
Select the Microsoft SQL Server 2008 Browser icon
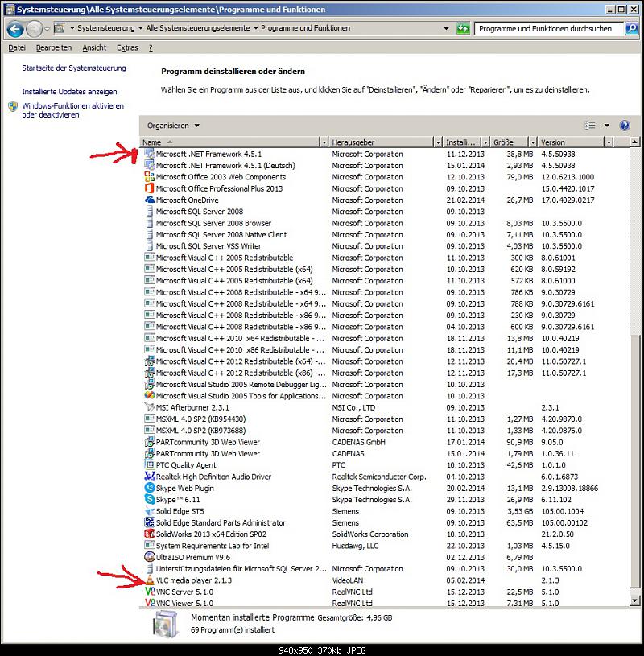coord(150,223)
